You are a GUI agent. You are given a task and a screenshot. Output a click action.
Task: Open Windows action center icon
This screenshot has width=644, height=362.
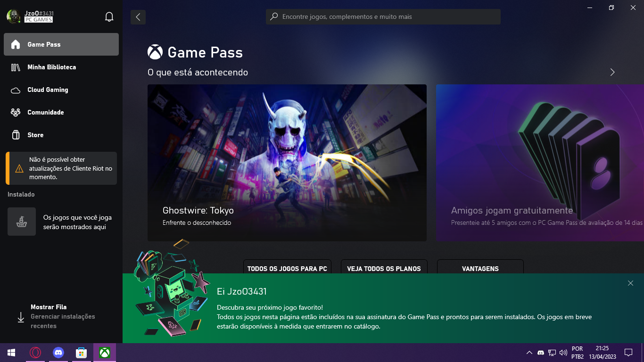pos(628,353)
